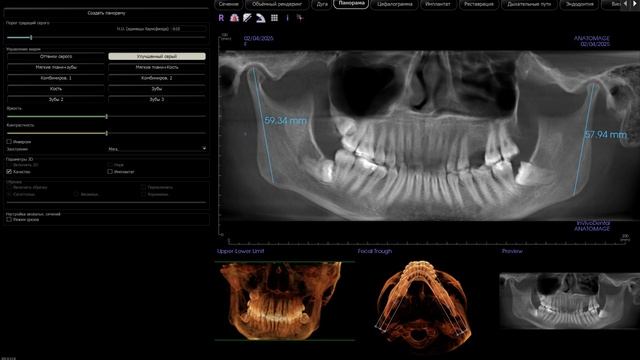Image resolution: width=640 pixels, height=360 pixels.
Task: Enable the Имплантат checkbox
Action: coord(110,172)
